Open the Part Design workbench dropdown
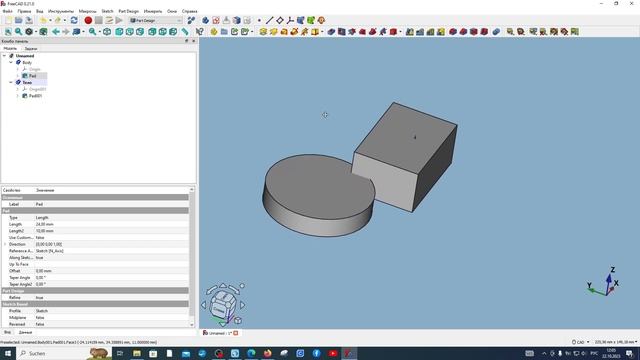 156,20
